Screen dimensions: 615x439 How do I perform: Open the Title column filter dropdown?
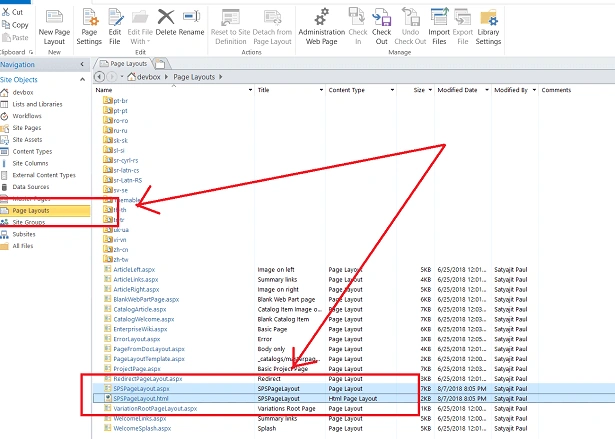coord(321,90)
